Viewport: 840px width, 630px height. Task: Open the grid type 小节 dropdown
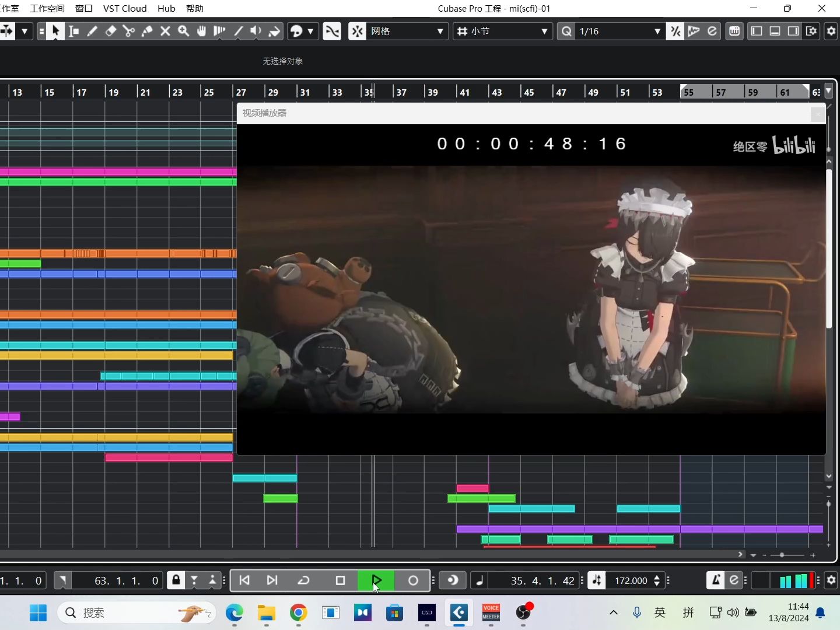point(502,31)
